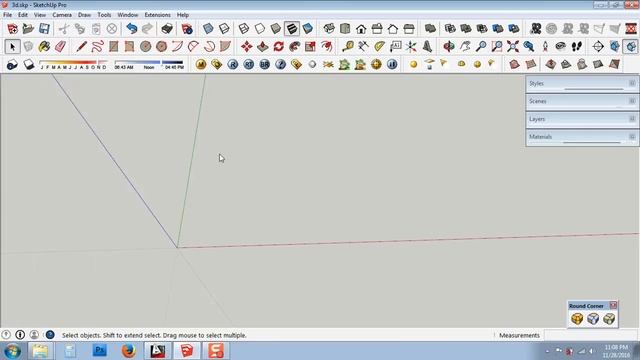The width and height of the screenshot is (640, 360).
Task: Open the File menu
Action: coord(7,15)
